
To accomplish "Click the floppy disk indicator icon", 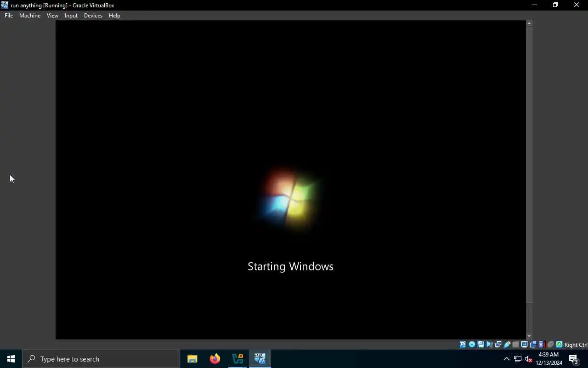I will coord(481,345).
